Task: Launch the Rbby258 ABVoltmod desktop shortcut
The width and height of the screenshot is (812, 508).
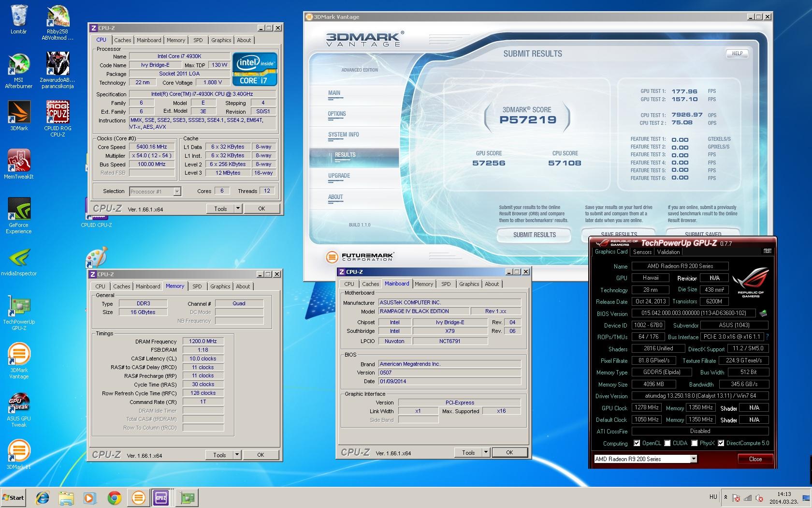Action: (x=58, y=22)
